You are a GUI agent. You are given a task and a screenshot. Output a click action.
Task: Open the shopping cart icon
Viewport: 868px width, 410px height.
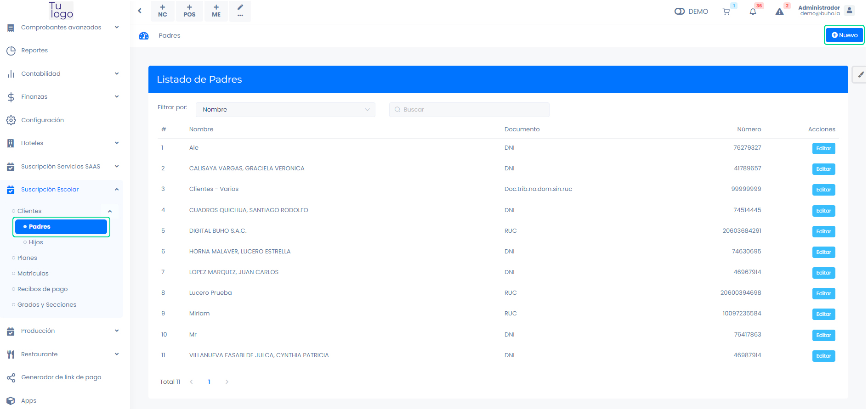pyautogui.click(x=726, y=11)
